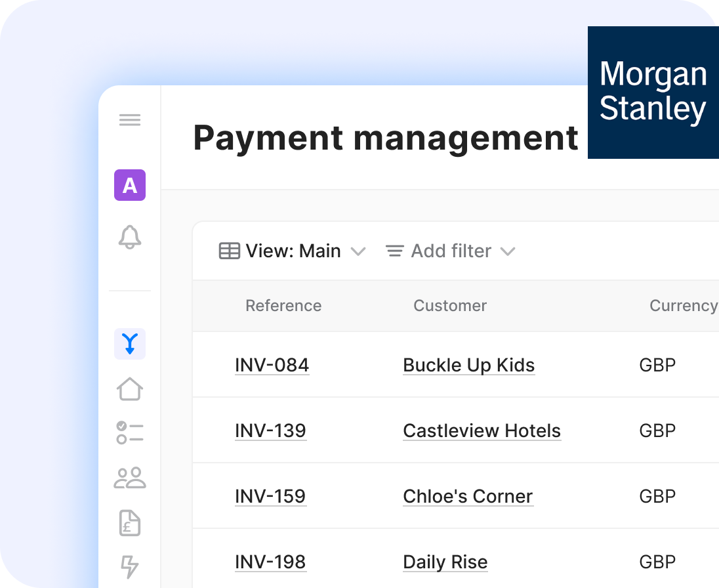The height and width of the screenshot is (588, 719).
Task: Open the sidebar hamburger menu
Action: pos(130,119)
